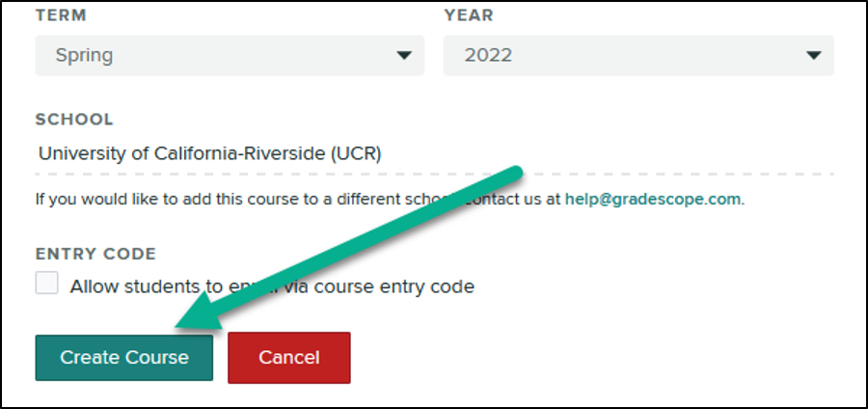Click the ENTRY CODE section heading
Screen dimensions: 868x409
95,254
